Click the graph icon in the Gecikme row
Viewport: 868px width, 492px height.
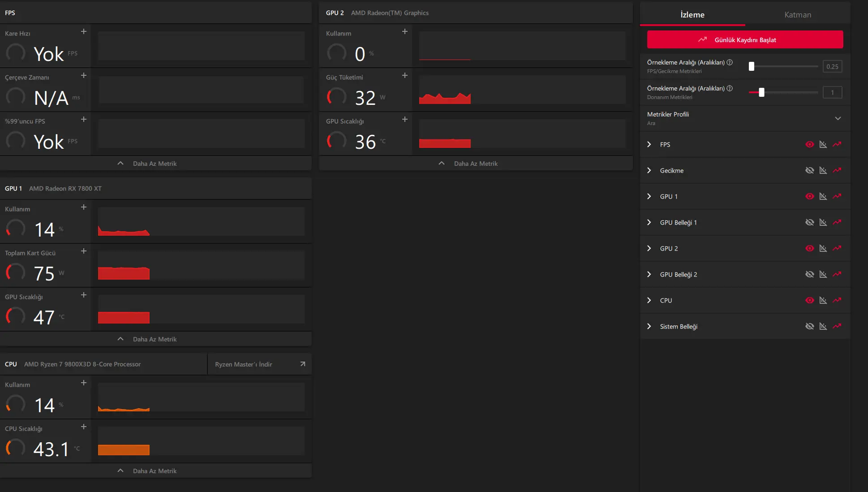(x=823, y=170)
